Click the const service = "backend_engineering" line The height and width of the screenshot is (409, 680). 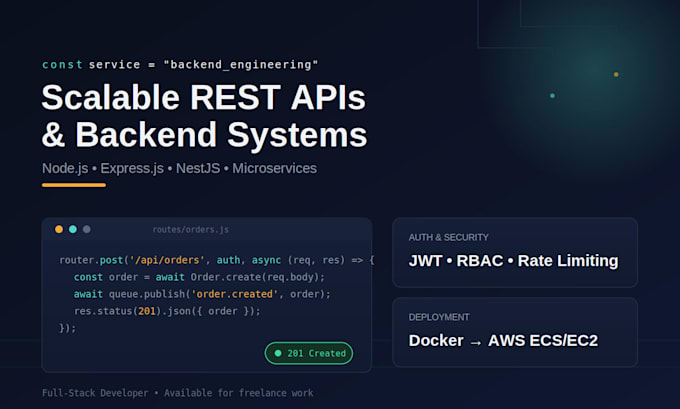[180, 65]
